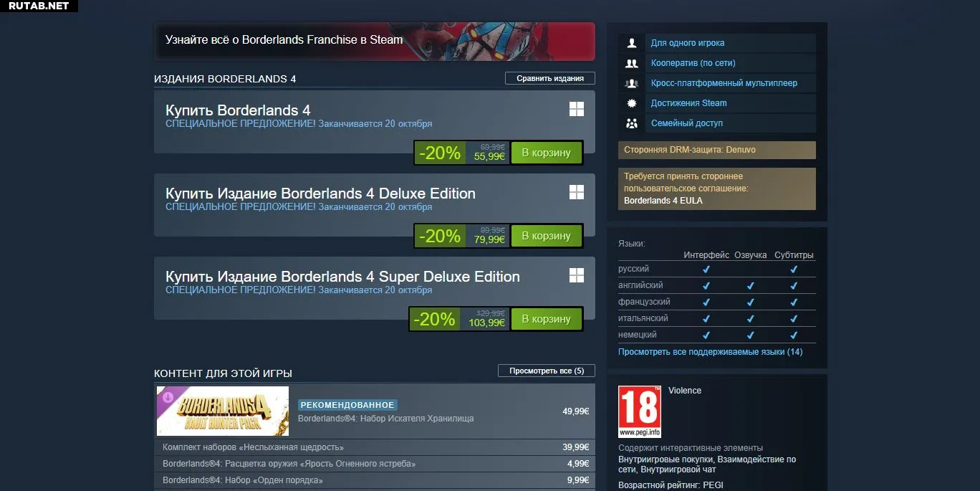980x491 pixels.
Task: Click the online co-op icon
Action: (x=631, y=63)
